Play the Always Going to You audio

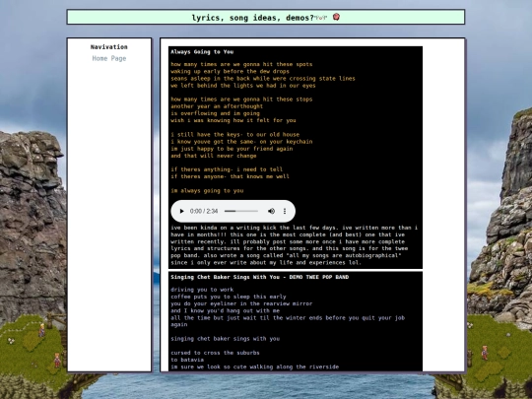coord(181,211)
